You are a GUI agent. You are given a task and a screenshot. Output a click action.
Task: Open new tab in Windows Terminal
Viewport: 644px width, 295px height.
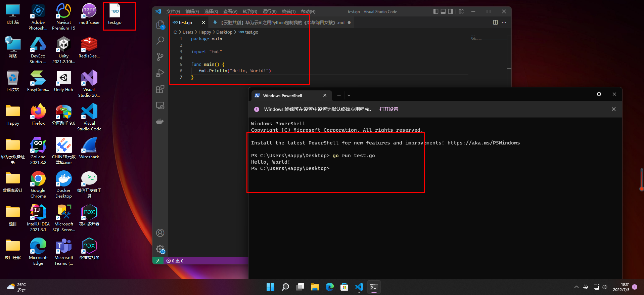[339, 95]
